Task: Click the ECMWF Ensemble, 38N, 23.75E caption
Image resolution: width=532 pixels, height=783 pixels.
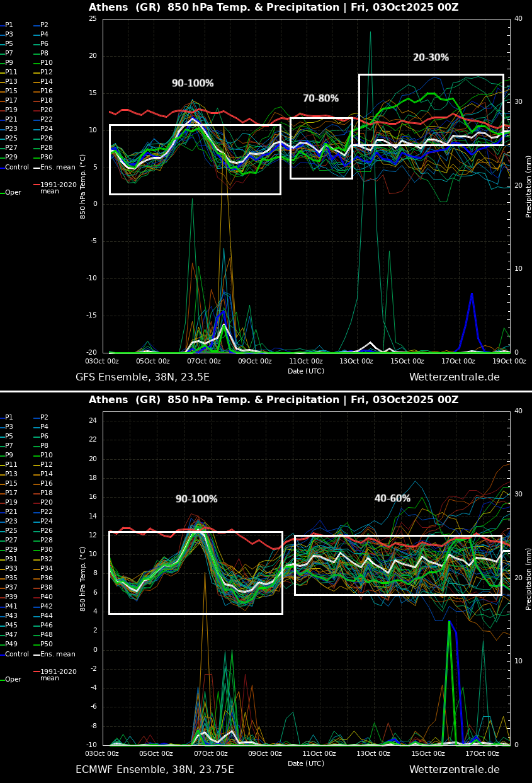Action: pyautogui.click(x=154, y=769)
